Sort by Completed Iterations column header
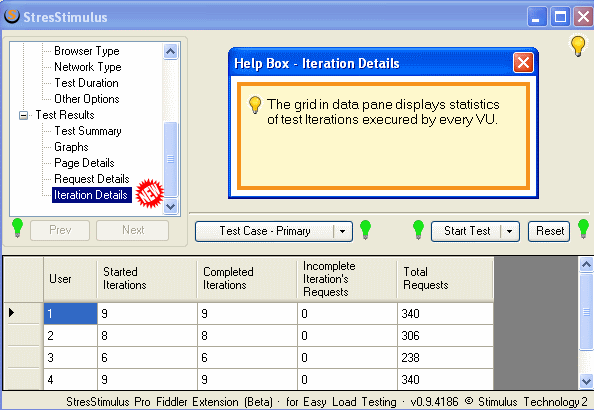 [247, 279]
